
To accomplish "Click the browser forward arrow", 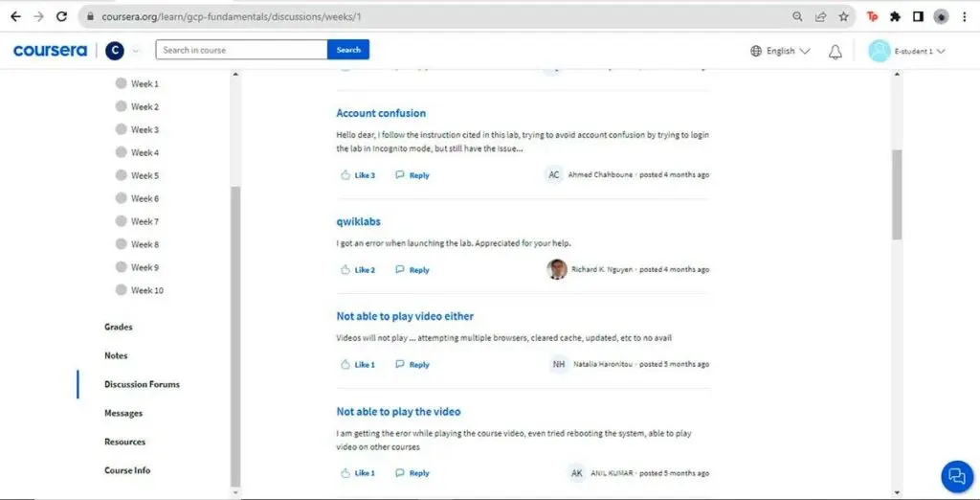I will coord(38,17).
